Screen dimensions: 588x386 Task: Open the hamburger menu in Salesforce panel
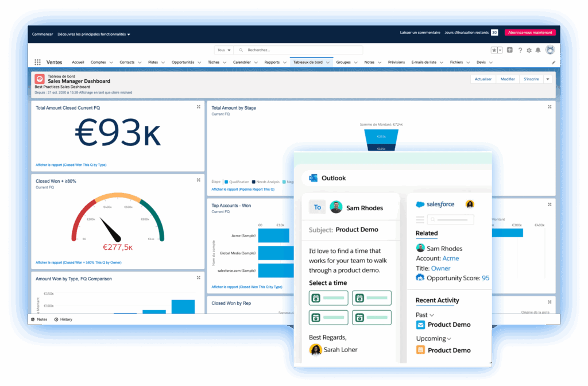tap(420, 219)
